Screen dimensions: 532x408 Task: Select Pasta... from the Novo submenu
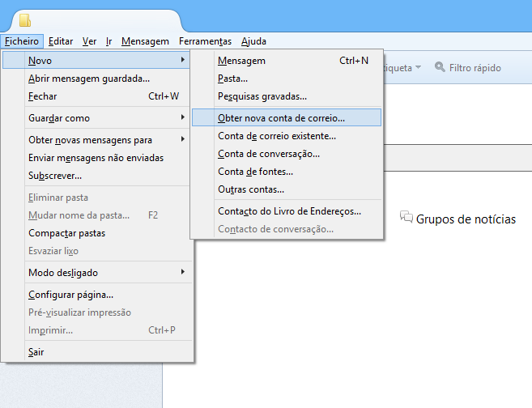(232, 79)
